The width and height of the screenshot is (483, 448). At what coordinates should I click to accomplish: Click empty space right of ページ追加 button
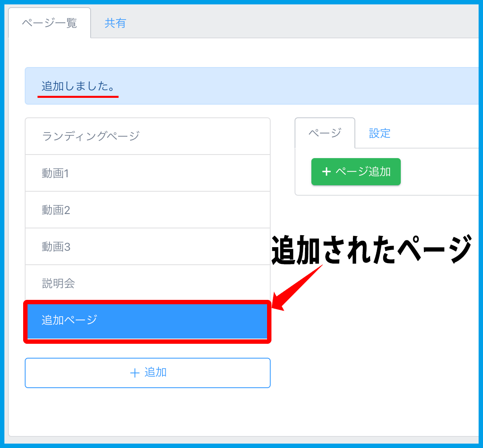439,172
